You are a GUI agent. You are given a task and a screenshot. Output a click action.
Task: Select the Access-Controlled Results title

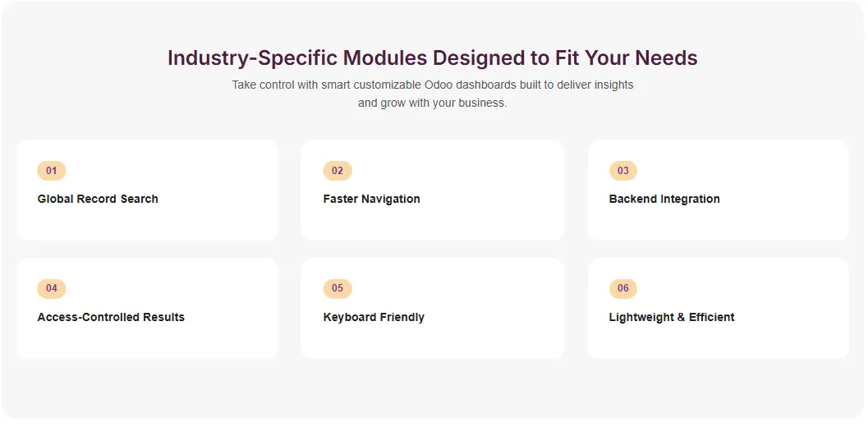pos(111,317)
